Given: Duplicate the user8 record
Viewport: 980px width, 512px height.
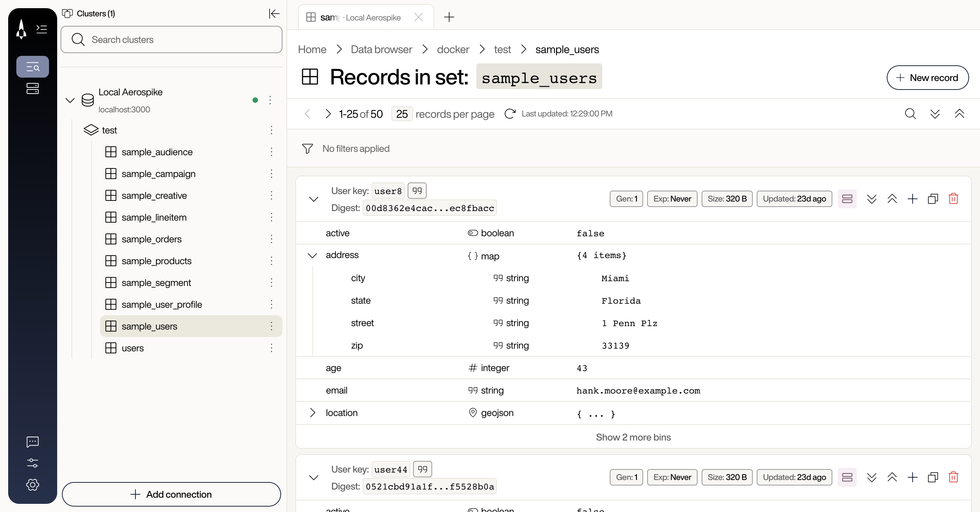Looking at the screenshot, I should tap(933, 199).
